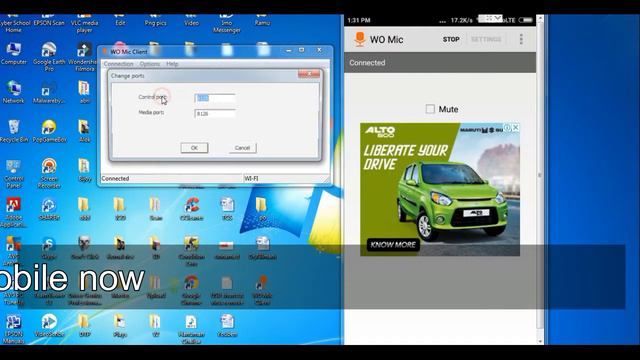This screenshot has width=640, height=360.
Task: Click OK in Change ports dialog
Action: [x=194, y=148]
